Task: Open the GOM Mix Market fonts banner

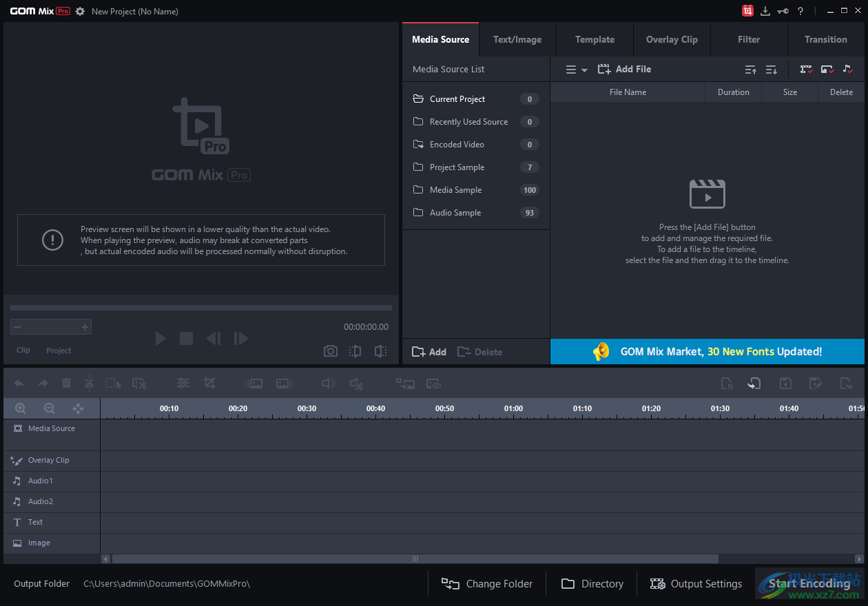Action: click(707, 351)
